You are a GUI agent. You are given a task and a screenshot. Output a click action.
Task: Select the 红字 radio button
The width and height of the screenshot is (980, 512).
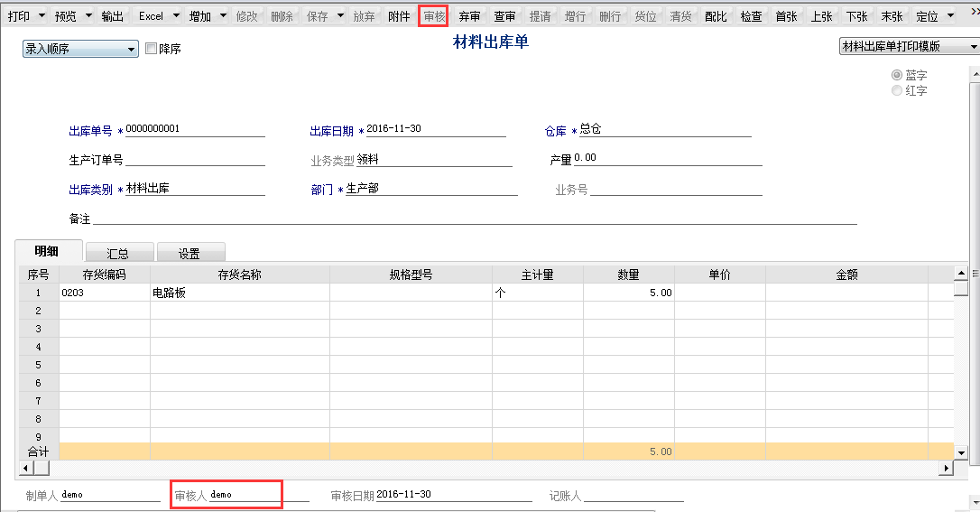click(896, 90)
